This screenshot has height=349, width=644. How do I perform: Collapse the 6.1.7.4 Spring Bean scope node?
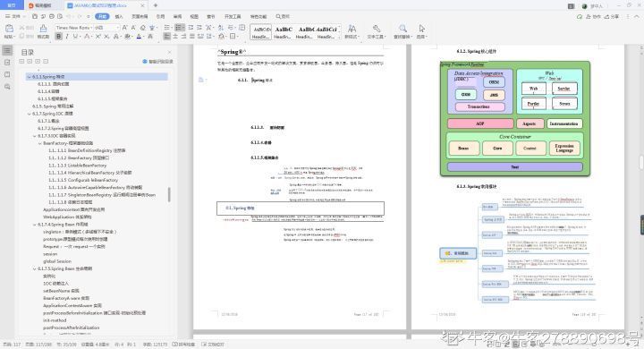(x=35, y=225)
